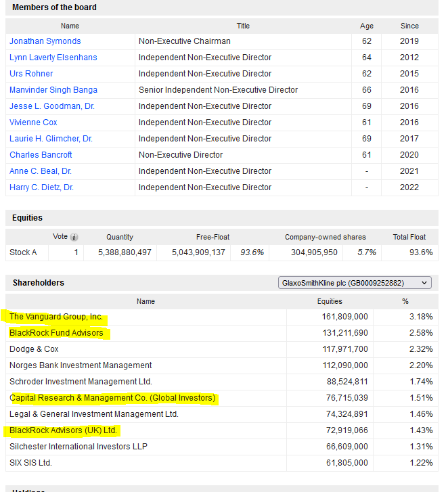Click the 1.46% shareholder percentage
Screen dimensions: 448x492
(x=422, y=414)
